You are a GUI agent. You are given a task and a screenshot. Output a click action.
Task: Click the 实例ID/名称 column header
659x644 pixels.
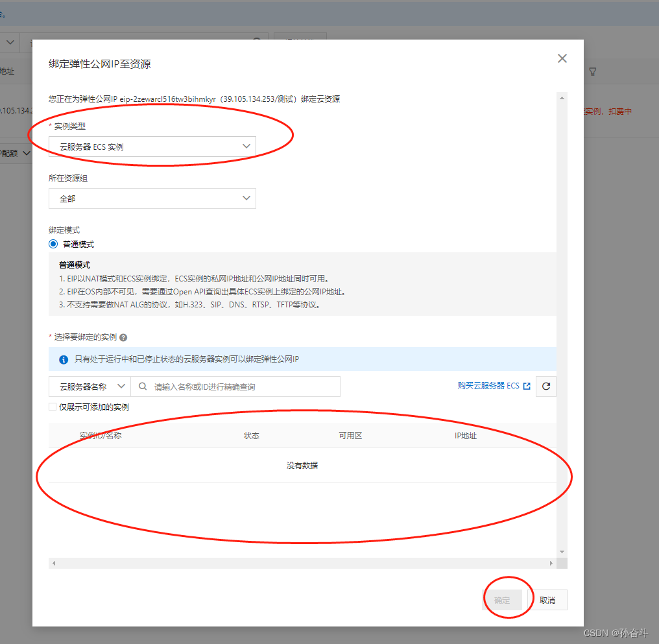(x=101, y=436)
